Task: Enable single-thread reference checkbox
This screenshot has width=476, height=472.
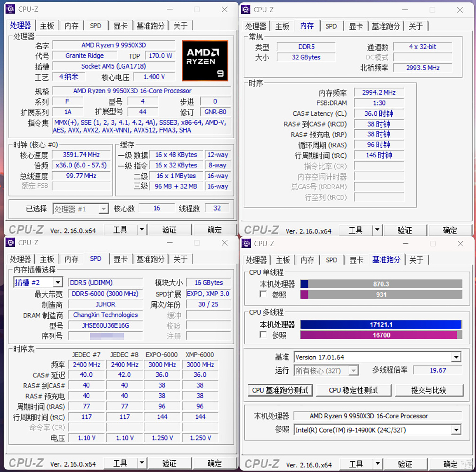Action: coord(263,294)
